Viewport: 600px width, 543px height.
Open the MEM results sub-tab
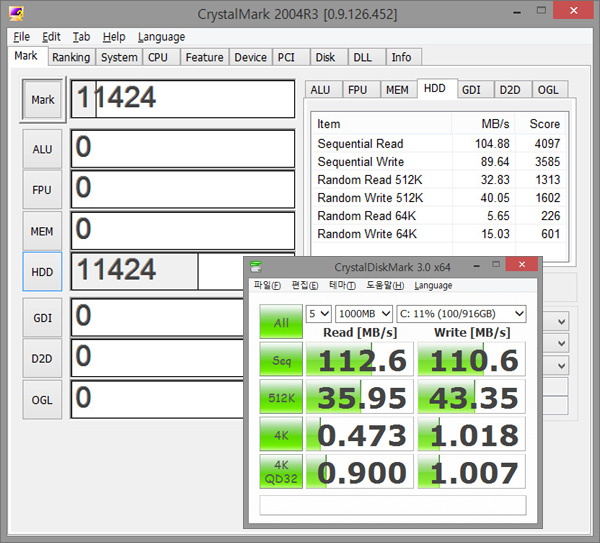point(397,90)
